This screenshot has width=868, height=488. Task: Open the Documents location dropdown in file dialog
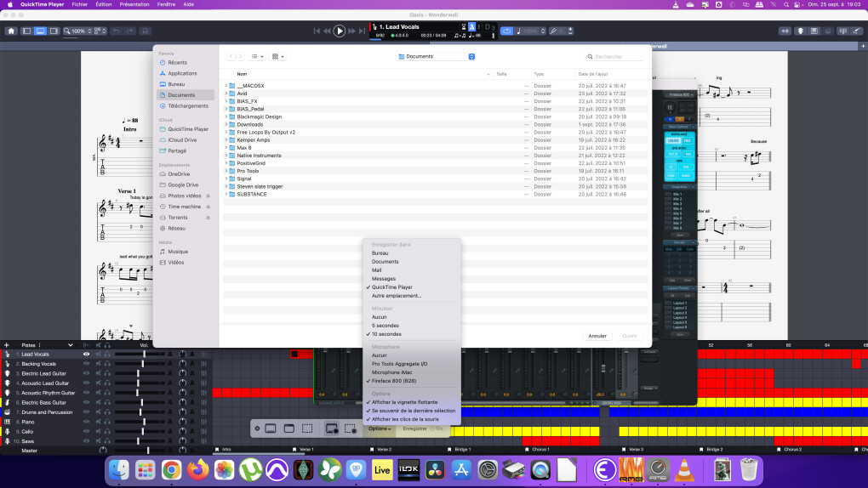click(x=437, y=56)
